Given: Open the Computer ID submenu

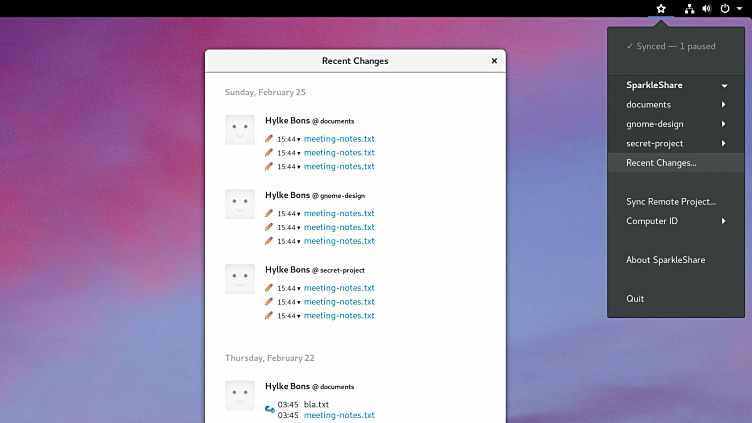Looking at the screenshot, I should coord(724,221).
